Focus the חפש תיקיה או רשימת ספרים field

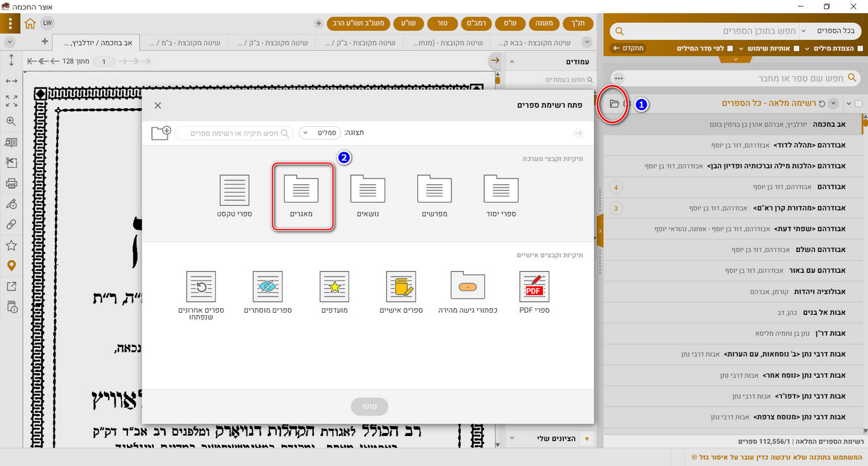pyautogui.click(x=235, y=133)
